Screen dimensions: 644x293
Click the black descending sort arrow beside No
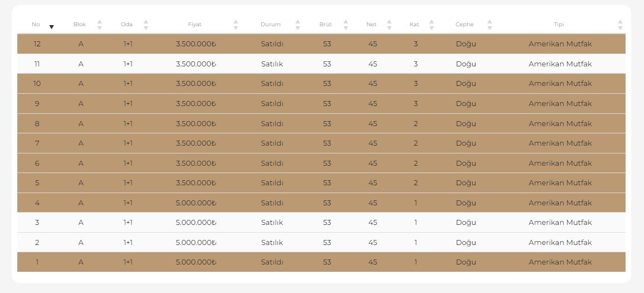click(x=51, y=27)
